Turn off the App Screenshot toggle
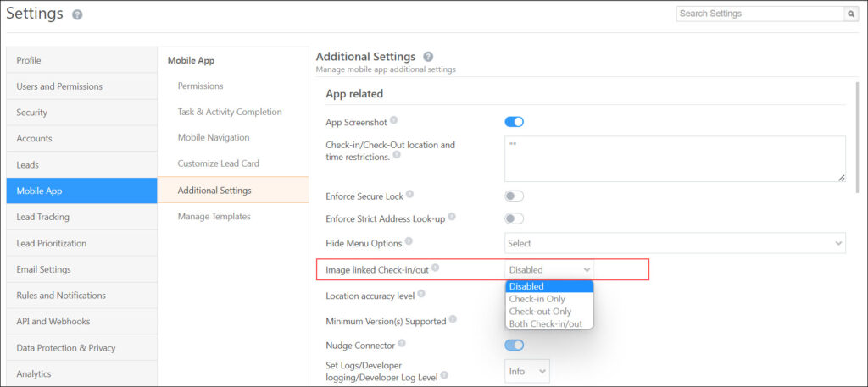 (515, 122)
